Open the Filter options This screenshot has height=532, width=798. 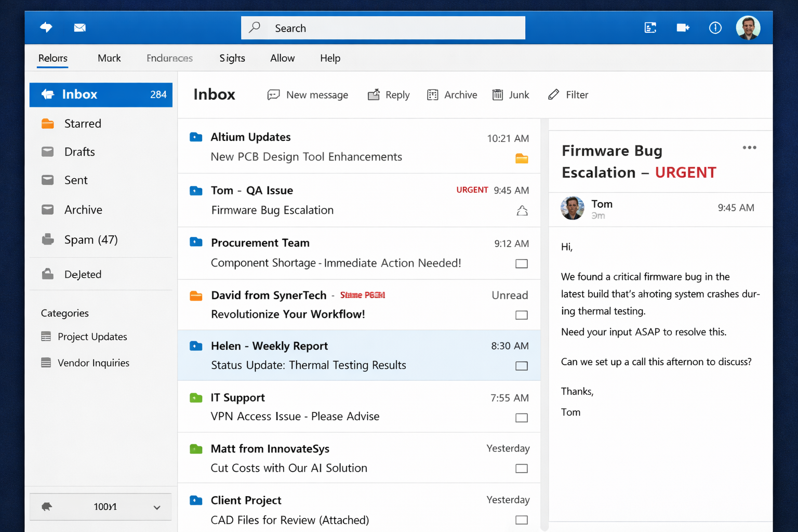coord(568,95)
